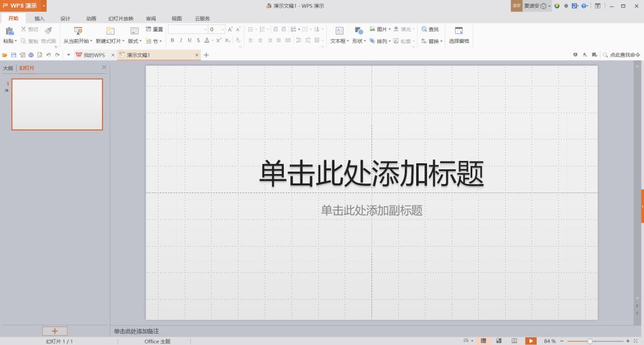Viewport: 644px width, 345px height.
Task: Click the Find (查找) magnifier icon
Action: pos(424,29)
